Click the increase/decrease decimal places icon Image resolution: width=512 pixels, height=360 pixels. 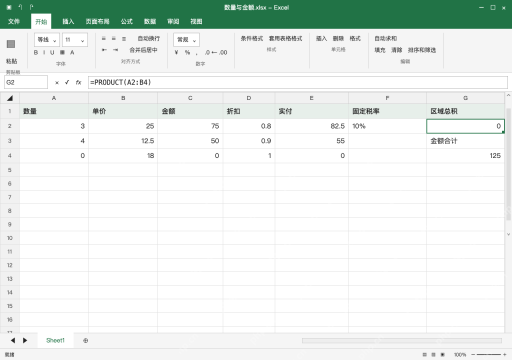(216, 52)
